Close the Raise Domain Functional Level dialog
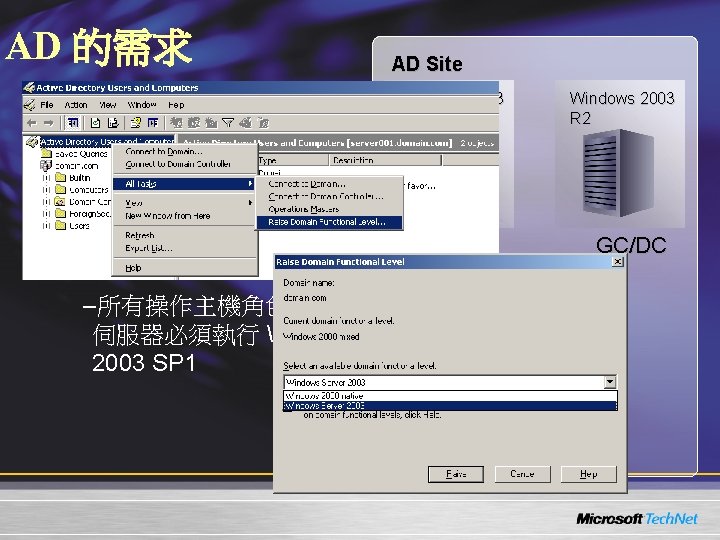The width and height of the screenshot is (720, 540). pyautogui.click(x=618, y=261)
